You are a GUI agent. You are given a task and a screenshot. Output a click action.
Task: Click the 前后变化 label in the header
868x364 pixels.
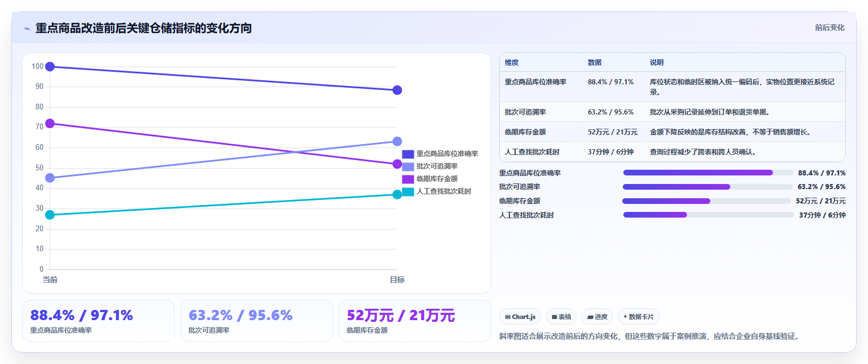coord(829,27)
